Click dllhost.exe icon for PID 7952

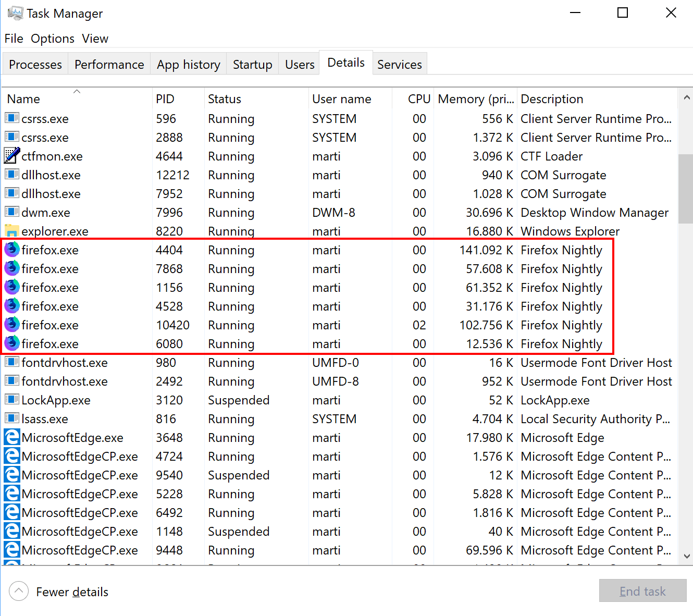click(11, 193)
